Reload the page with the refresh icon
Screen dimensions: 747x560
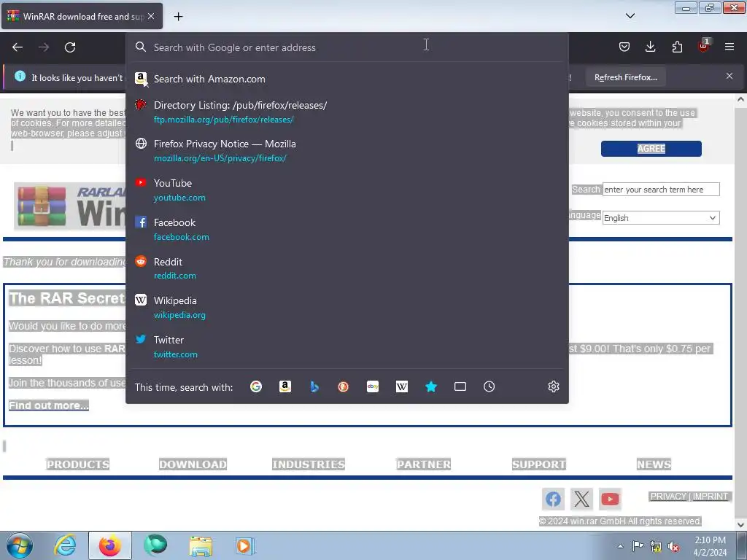click(x=70, y=47)
